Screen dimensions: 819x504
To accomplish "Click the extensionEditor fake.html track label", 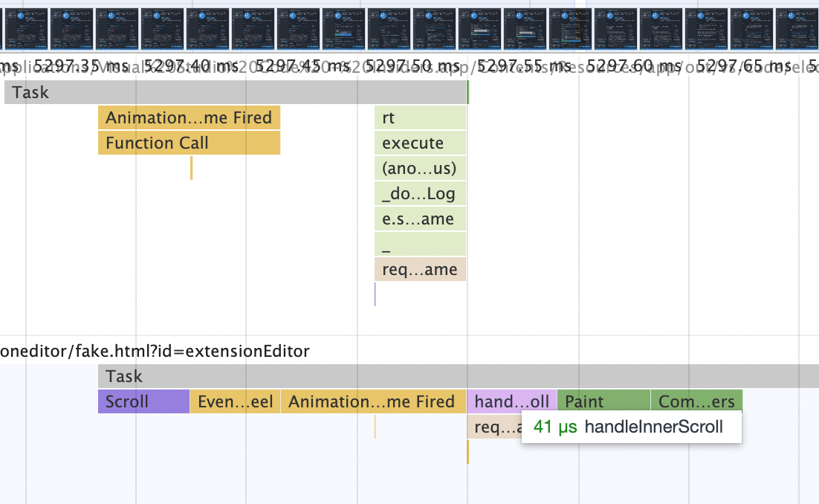I will click(x=154, y=351).
